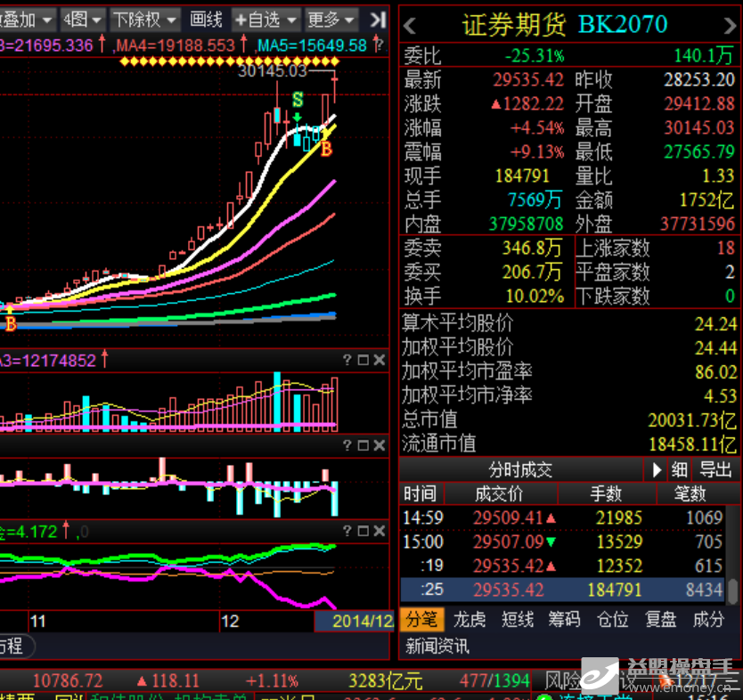Click the 导出 export button

click(x=714, y=469)
